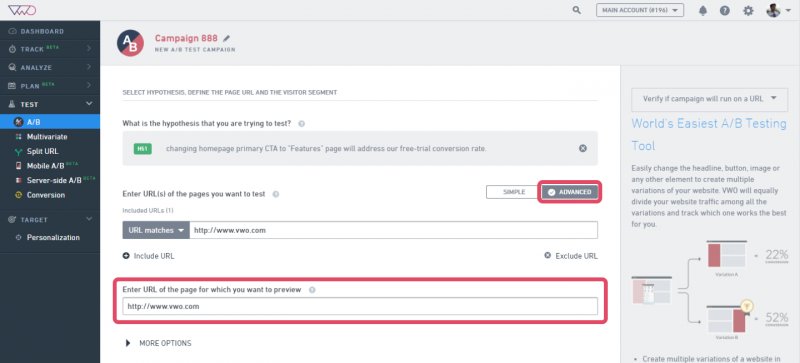The width and height of the screenshot is (800, 363).
Task: Click the Campaign 888 title
Action: (x=186, y=38)
